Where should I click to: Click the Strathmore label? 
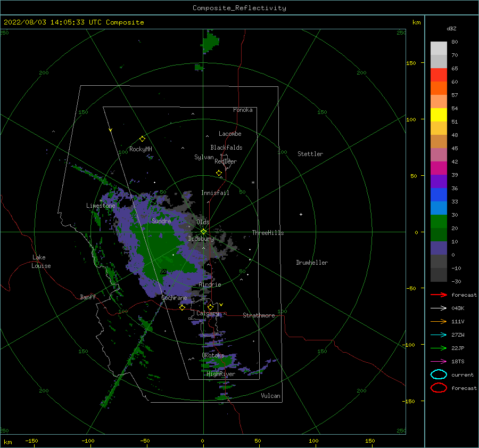259,315
